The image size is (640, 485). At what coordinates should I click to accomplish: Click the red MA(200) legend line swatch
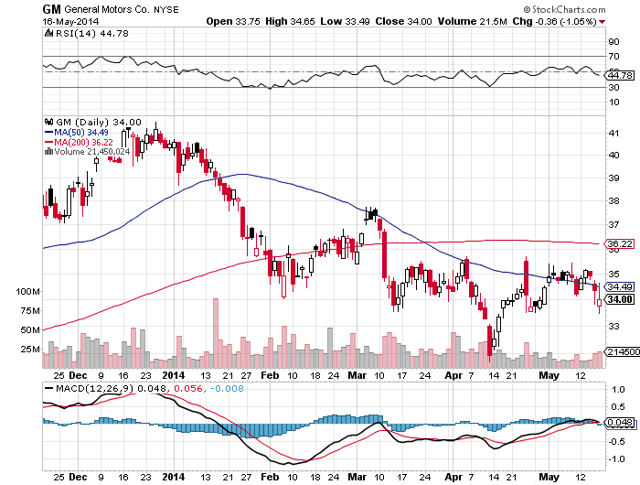49,142
